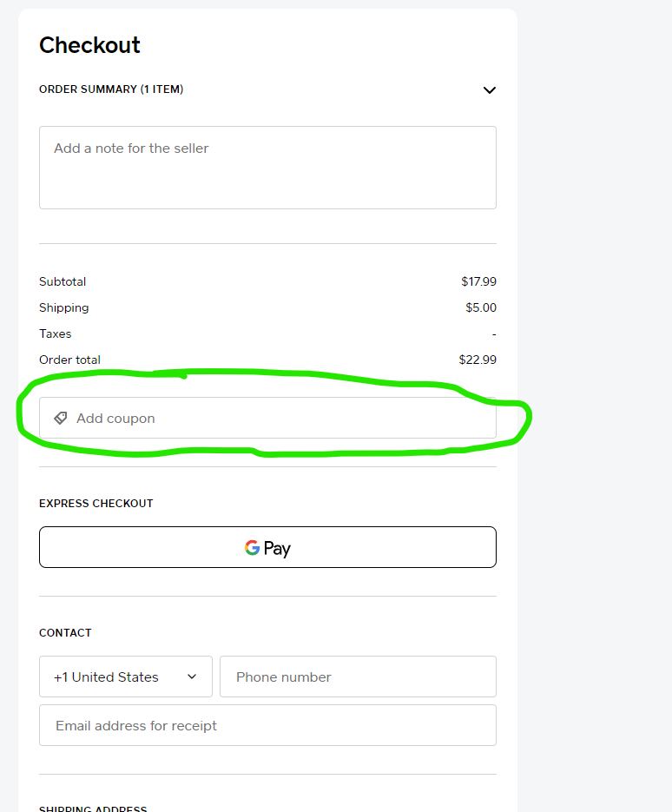The width and height of the screenshot is (672, 812).
Task: Select the Phone number field
Action: [x=358, y=677]
